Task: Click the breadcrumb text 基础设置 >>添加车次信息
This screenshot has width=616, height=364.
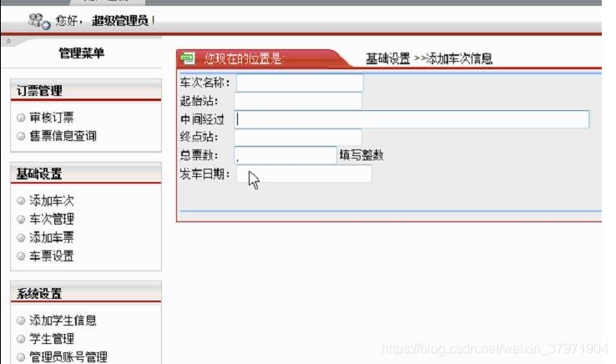Action: pos(429,59)
